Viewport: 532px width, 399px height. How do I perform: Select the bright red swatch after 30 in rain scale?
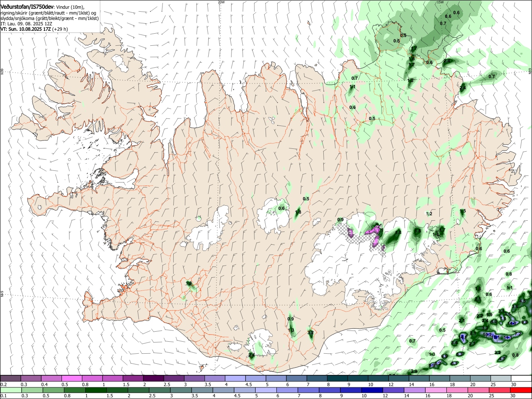click(521, 390)
